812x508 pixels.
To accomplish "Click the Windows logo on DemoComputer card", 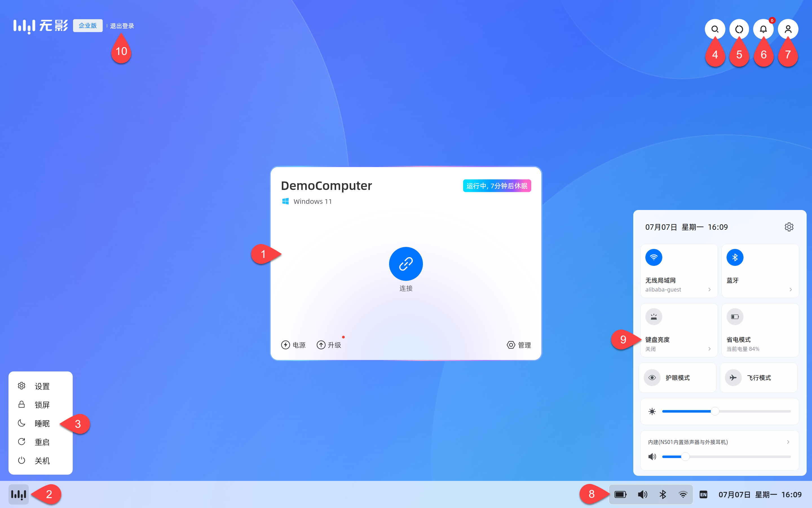I will click(x=285, y=201).
